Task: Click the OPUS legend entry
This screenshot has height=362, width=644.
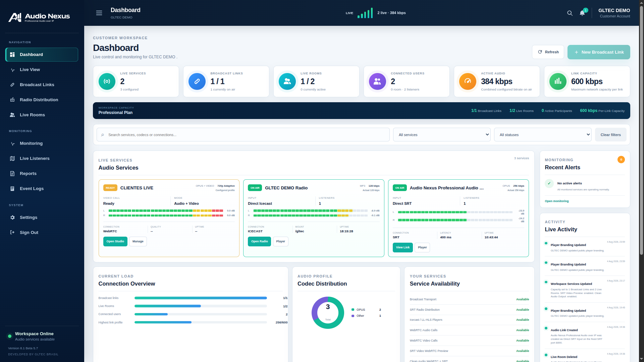Action: 366,310
